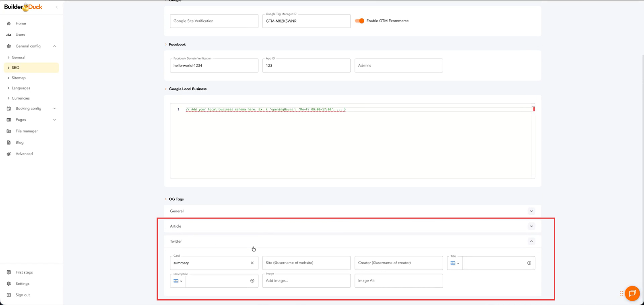Screen dimensions: 644x305
Task: Collapse the sidebar with the arrow
Action: point(57,7)
